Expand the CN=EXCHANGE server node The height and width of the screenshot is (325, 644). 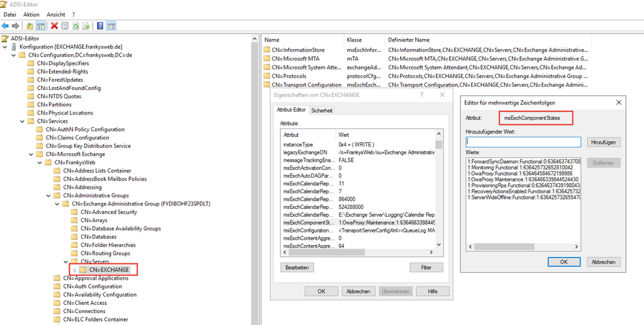(x=75, y=270)
